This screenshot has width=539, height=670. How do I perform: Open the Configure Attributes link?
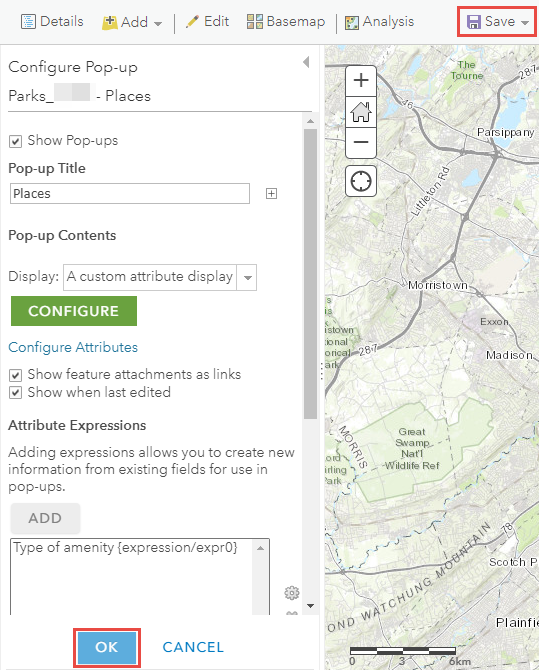[x=73, y=347]
